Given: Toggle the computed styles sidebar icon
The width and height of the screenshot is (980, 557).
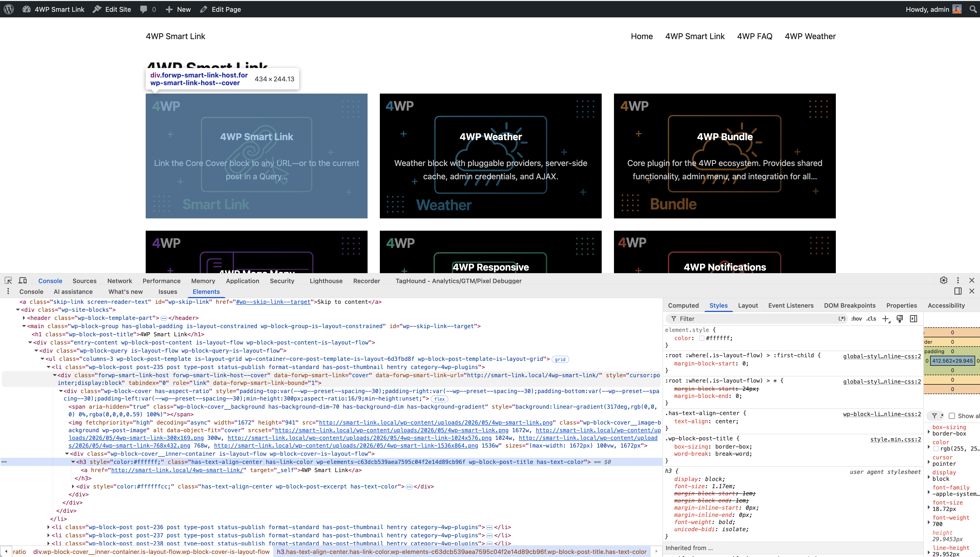Looking at the screenshot, I should coord(914,319).
